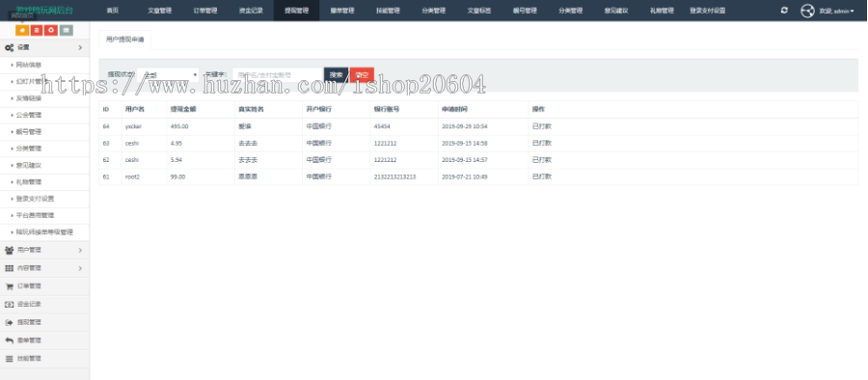Open 文章管理 in top navigation
Viewport: 868px width, 380px height.
(x=159, y=11)
